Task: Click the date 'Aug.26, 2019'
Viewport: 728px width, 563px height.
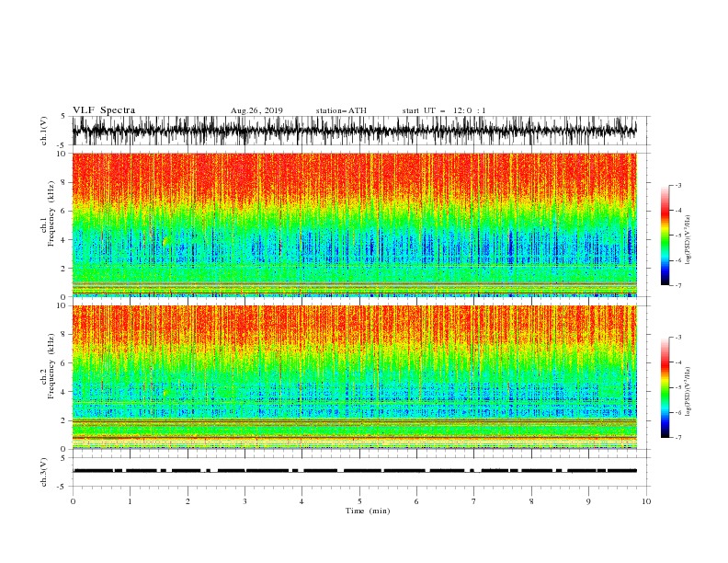Action: click(x=256, y=110)
